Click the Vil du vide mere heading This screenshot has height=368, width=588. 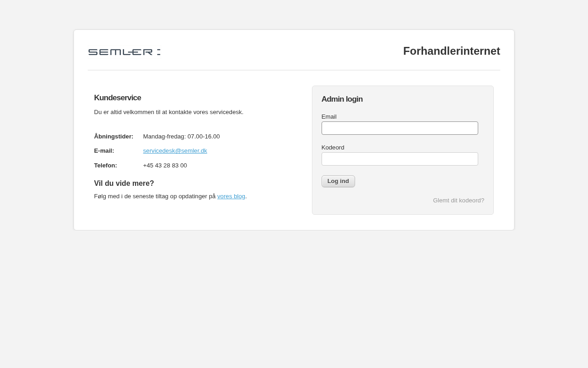pyautogui.click(x=124, y=184)
